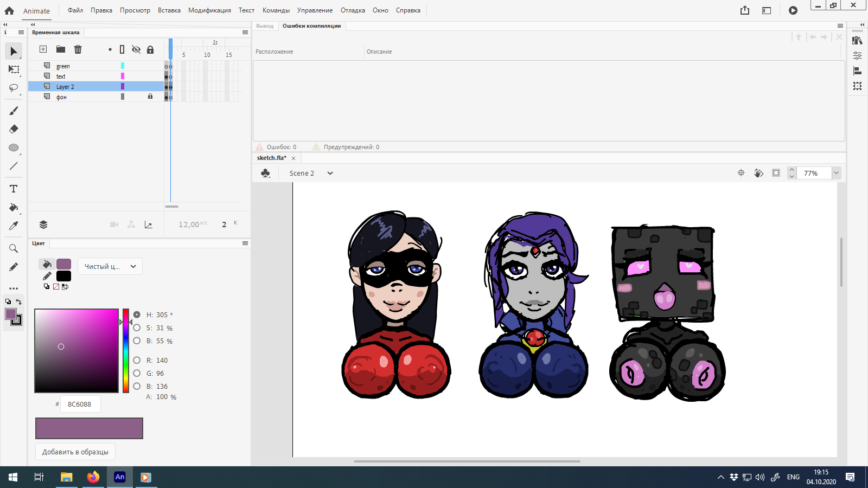Collapse the right panel dock chevrons
The image size is (868, 488).
(863, 24)
